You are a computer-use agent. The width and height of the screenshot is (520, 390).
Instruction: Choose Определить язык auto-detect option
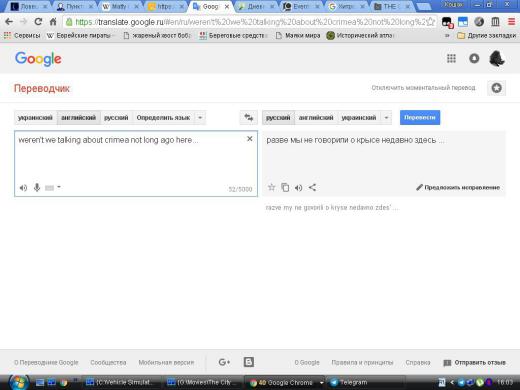163,118
